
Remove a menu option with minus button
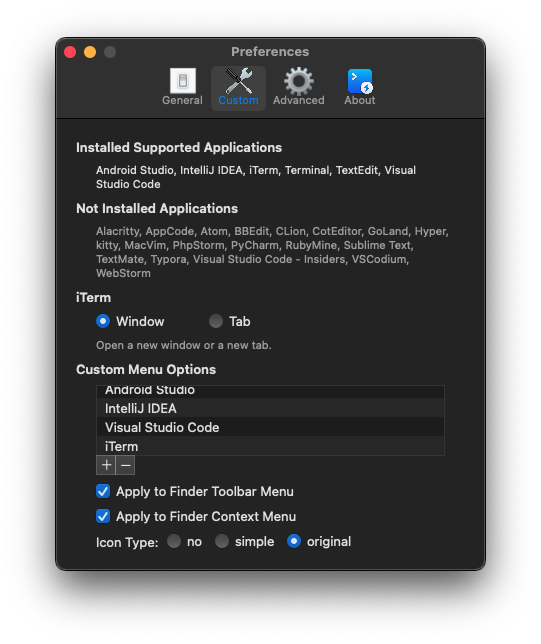tap(125, 465)
